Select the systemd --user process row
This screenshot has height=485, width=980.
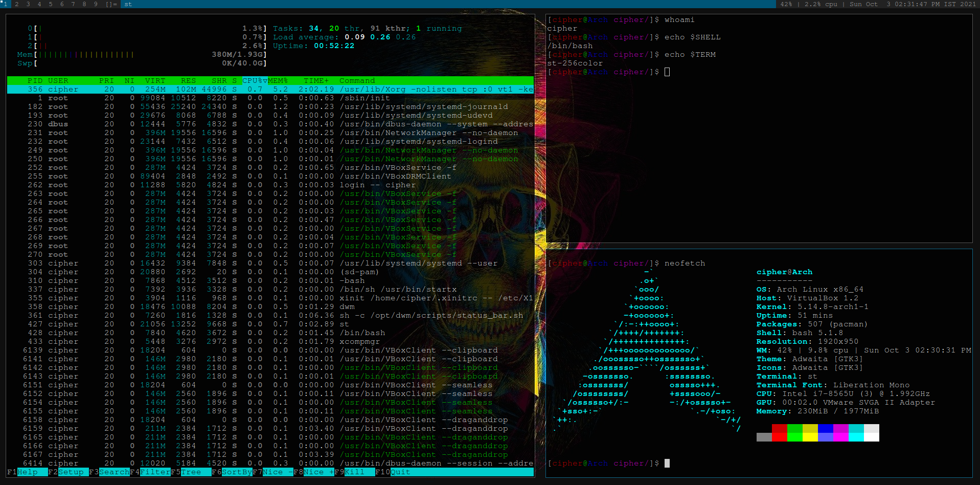[x=270, y=263]
